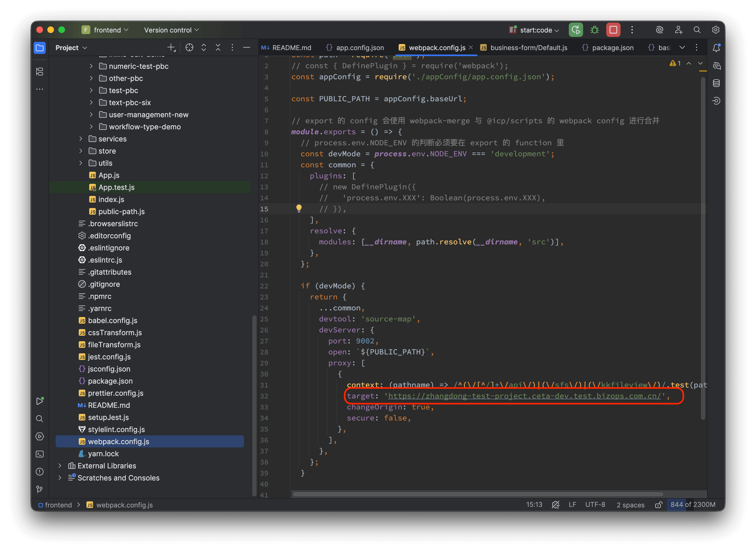Image resolution: width=756 pixels, height=552 pixels.
Task: Expand all items in Project tree
Action: (x=204, y=48)
